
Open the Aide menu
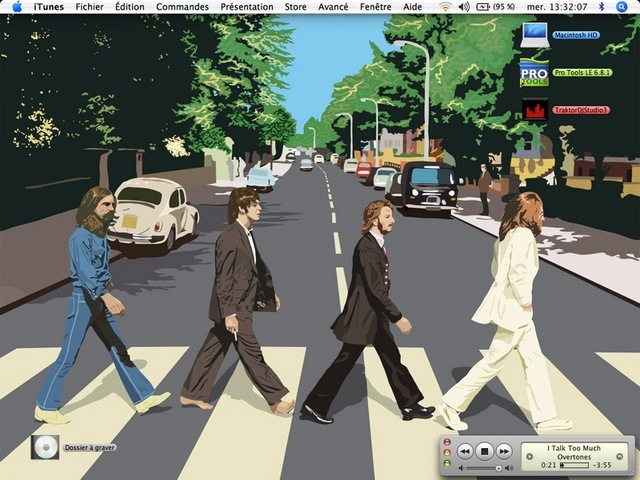tap(413, 7)
